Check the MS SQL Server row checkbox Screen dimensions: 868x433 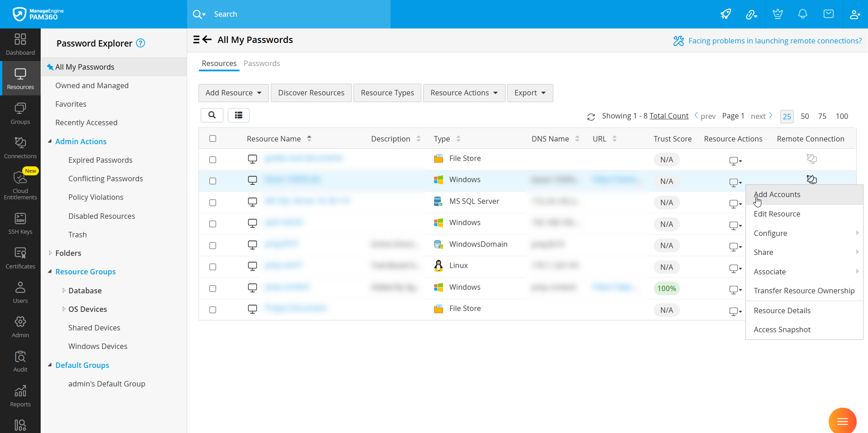pos(213,202)
